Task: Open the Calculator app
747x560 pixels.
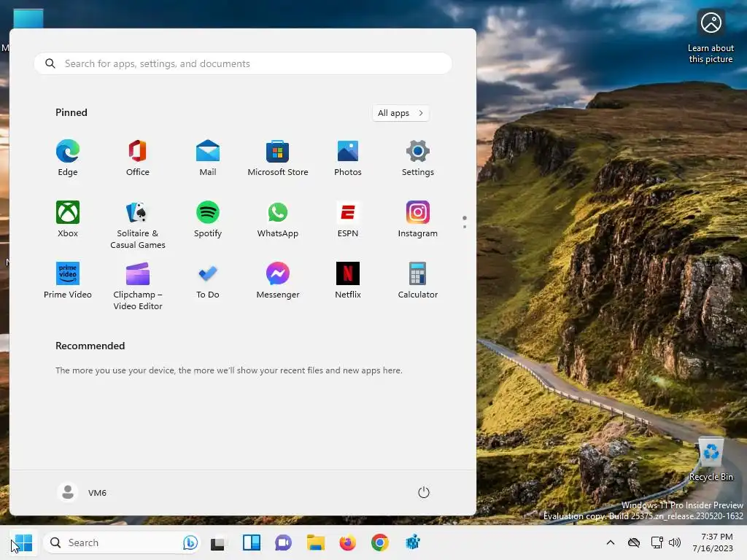Action: [x=418, y=281]
